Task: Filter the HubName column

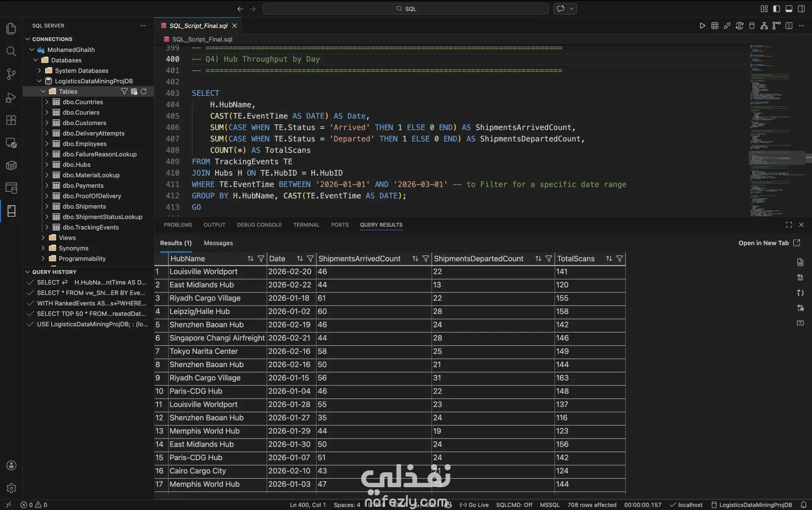Action: 261,259
